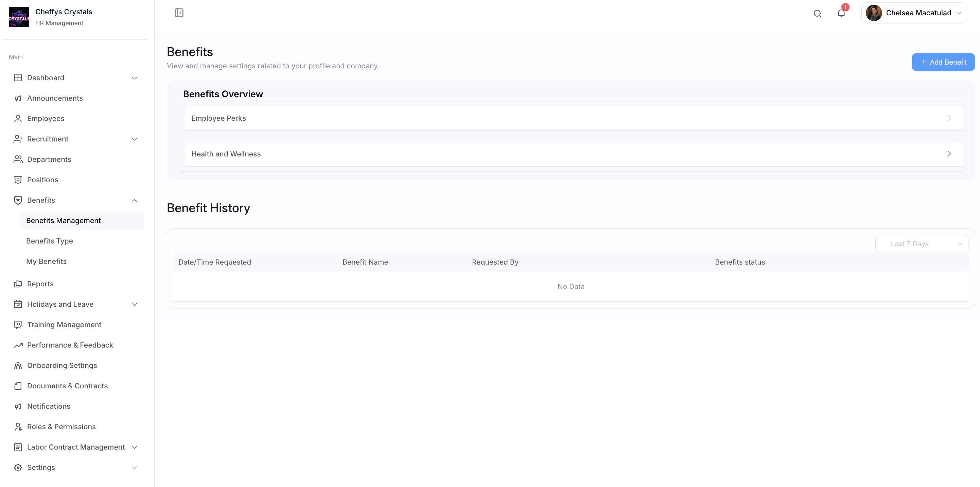Collapse the Benefits menu chevron
This screenshot has width=980, height=487.
[x=134, y=200]
